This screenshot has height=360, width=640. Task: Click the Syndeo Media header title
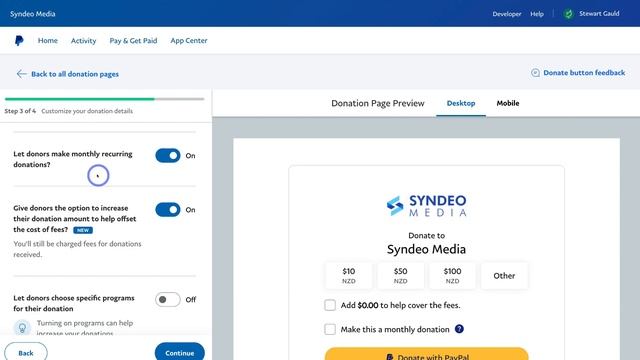pyautogui.click(x=33, y=14)
